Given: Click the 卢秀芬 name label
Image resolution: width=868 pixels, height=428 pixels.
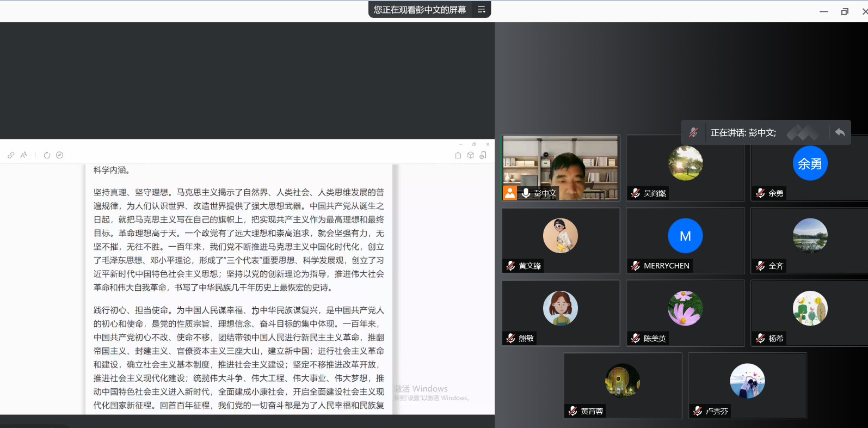Looking at the screenshot, I should [716, 411].
